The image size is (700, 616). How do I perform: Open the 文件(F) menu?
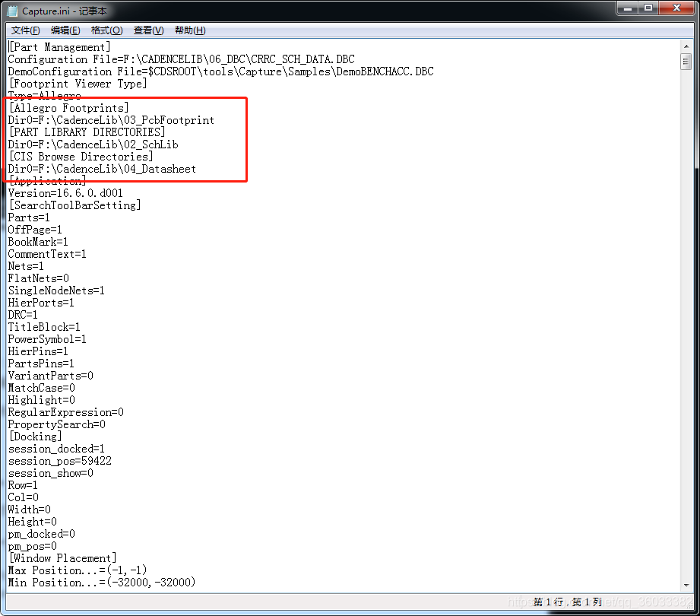(26, 30)
